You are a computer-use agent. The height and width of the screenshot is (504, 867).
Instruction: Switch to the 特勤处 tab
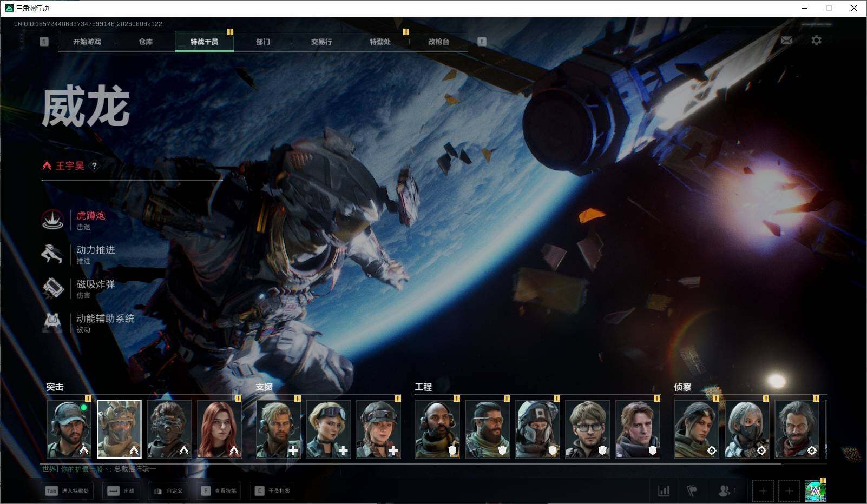380,42
